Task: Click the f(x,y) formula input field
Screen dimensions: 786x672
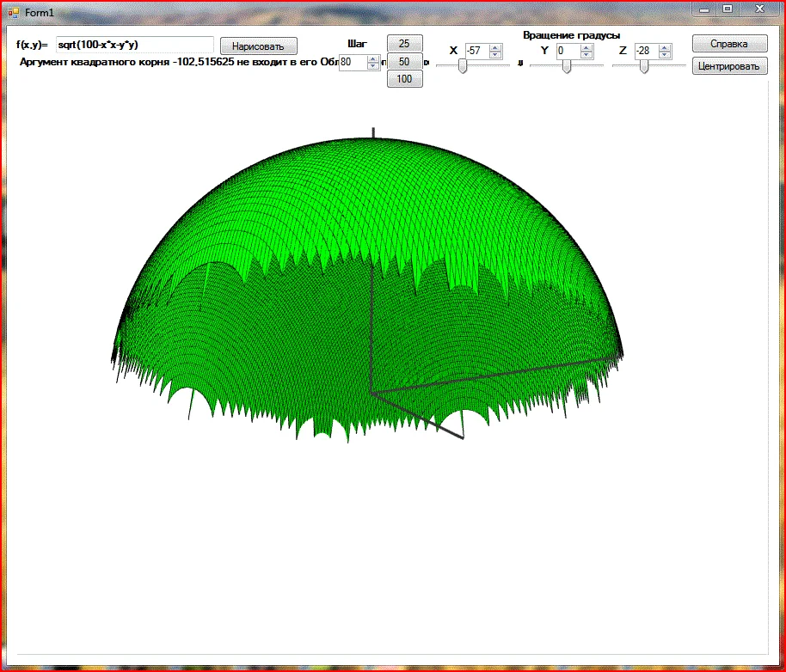Action: coord(134,45)
